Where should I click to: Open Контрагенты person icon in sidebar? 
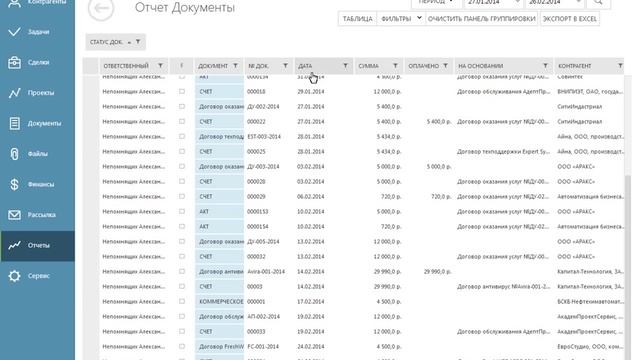pyautogui.click(x=14, y=3)
